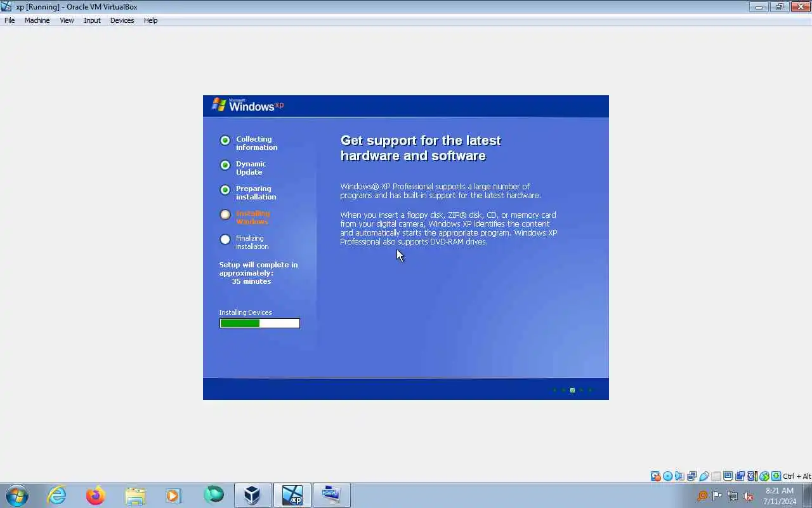Click the recording status icon
The height and width of the screenshot is (508, 812).
[740, 476]
